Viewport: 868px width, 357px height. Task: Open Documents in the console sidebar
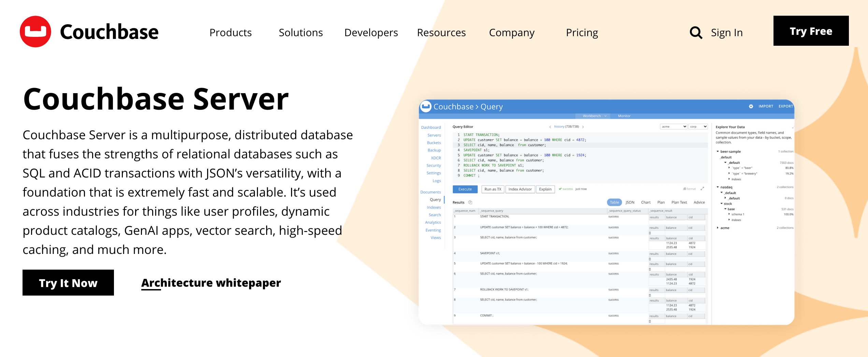431,192
